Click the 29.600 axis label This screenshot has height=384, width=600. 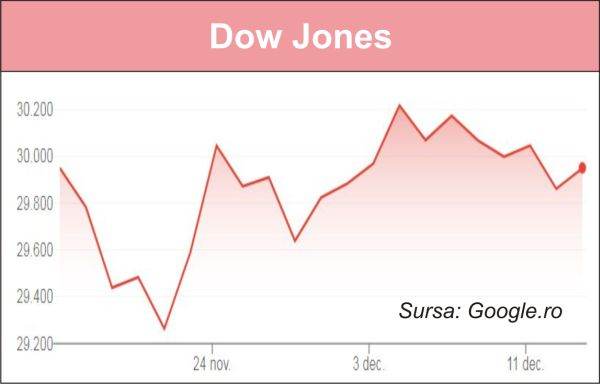[35, 251]
